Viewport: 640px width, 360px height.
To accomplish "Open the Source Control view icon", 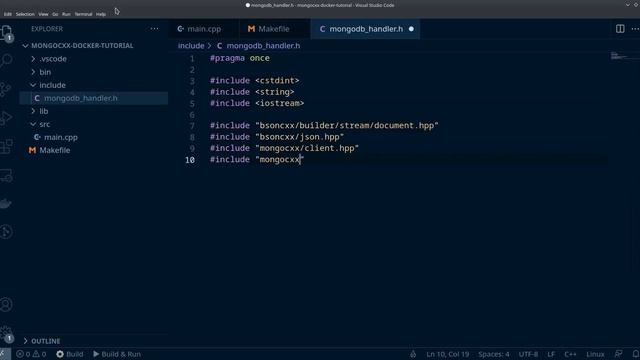I will (6, 89).
